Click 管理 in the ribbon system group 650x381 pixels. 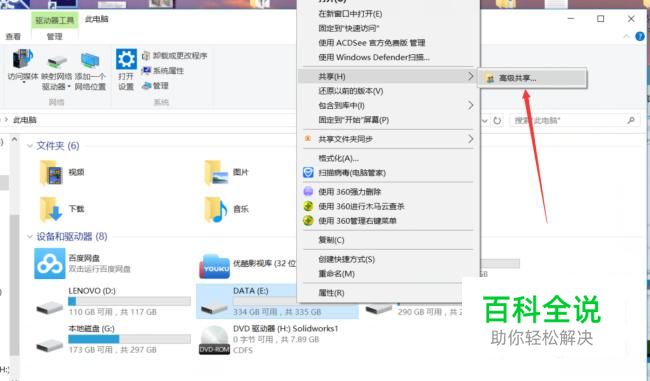(155, 86)
